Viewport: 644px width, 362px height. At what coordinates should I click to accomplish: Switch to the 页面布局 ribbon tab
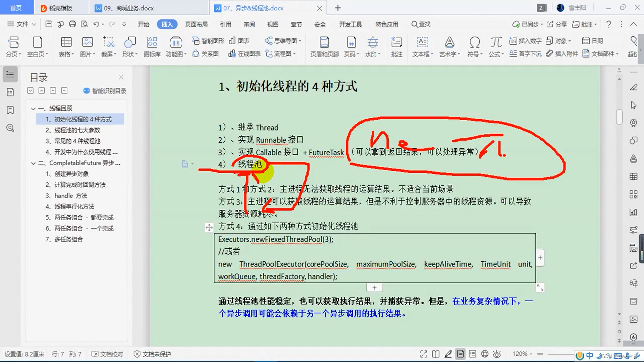196,24
